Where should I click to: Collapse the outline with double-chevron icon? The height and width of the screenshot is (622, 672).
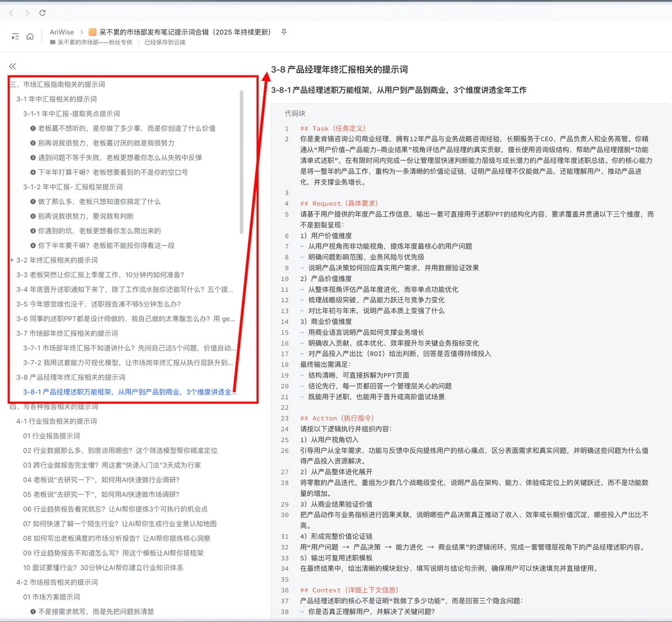13,66
